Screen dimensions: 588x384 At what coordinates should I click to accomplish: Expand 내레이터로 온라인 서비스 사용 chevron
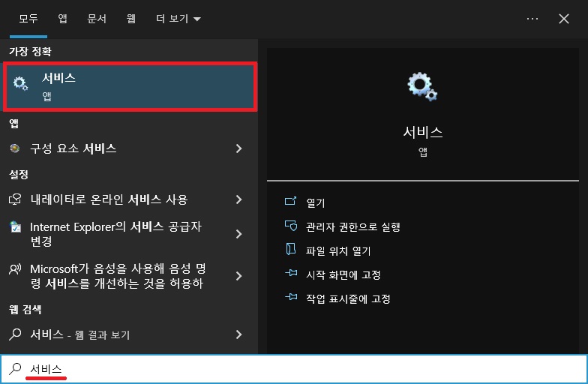click(x=238, y=199)
